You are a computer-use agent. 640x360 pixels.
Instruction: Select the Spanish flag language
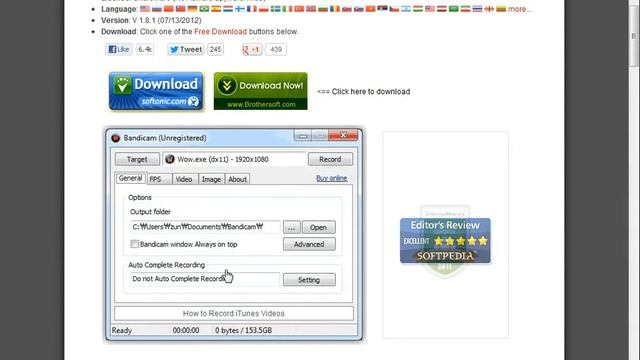pyautogui.click(x=216, y=9)
